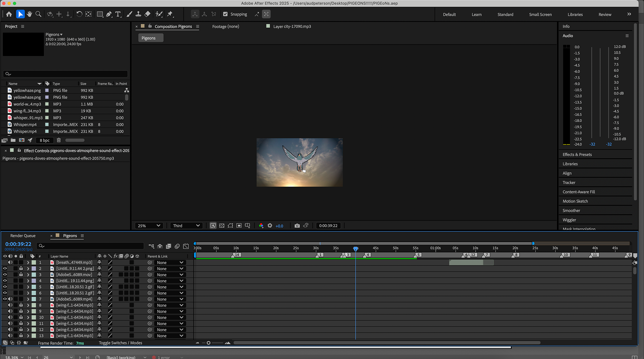The image size is (644, 359).
Task: Switch to the Learn workspace
Action: pyautogui.click(x=477, y=14)
